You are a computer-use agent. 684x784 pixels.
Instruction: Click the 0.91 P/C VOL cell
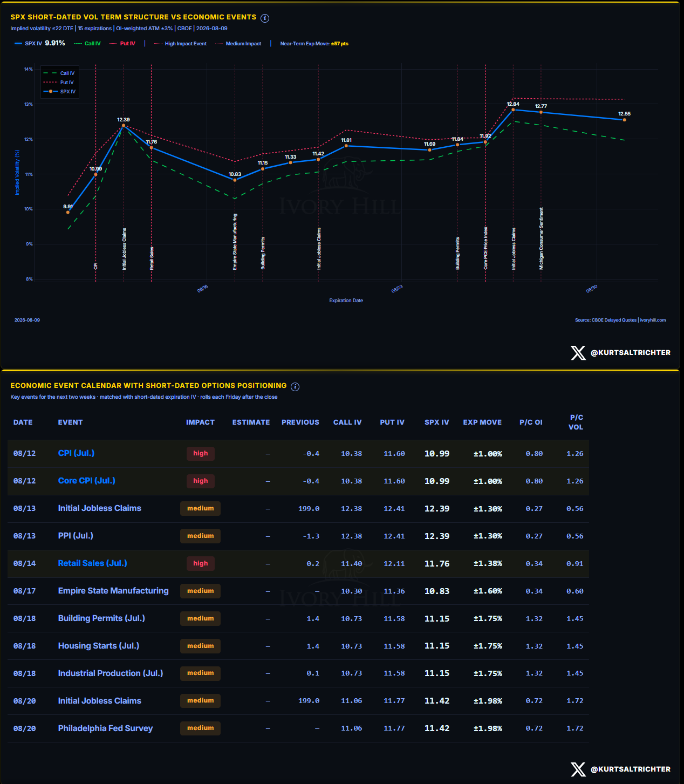575,564
